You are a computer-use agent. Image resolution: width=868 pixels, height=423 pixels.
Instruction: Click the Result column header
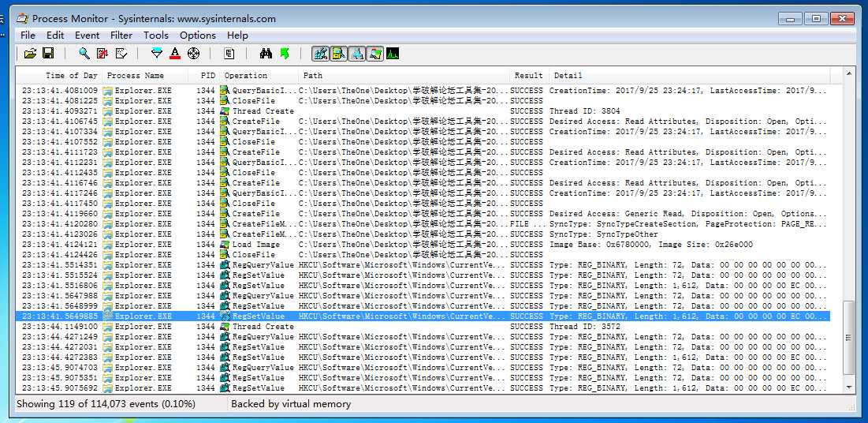click(529, 76)
